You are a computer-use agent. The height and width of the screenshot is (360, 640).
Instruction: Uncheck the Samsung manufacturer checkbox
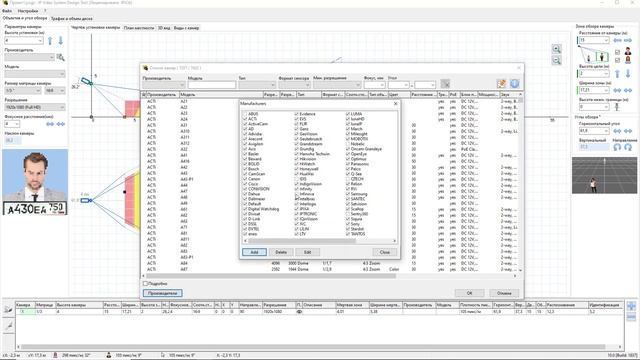(x=348, y=194)
